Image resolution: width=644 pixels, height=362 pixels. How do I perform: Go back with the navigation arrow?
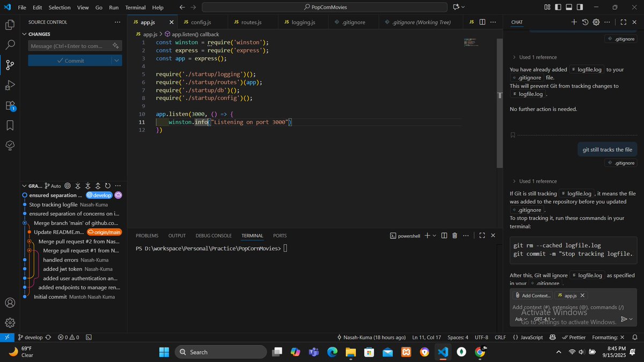(x=182, y=8)
